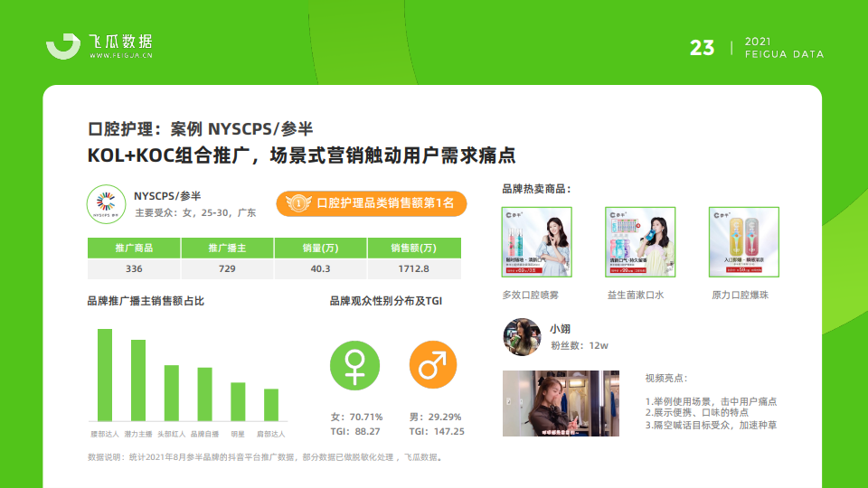Click the 小翊 name label

[561, 329]
